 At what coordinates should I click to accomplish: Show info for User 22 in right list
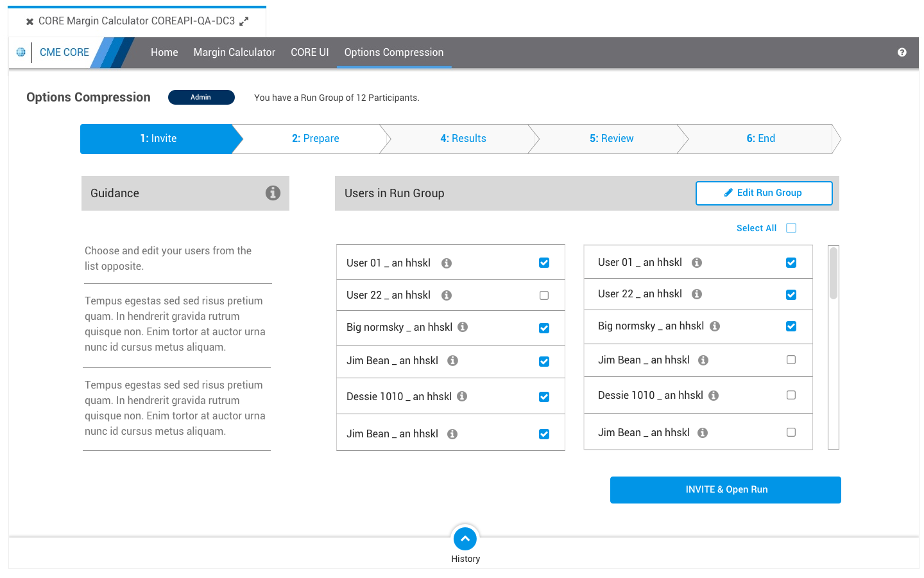coord(697,294)
